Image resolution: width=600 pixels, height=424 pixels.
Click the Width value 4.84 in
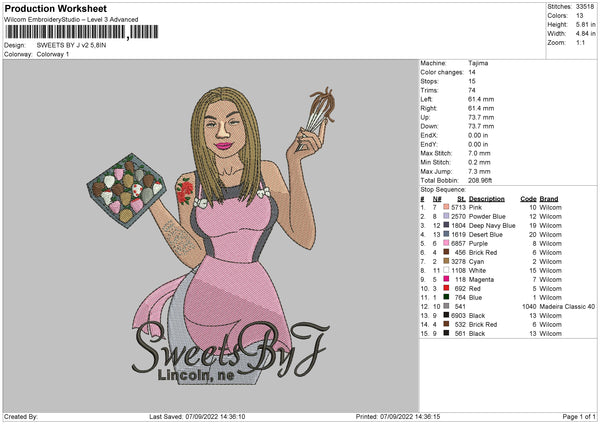click(x=585, y=34)
